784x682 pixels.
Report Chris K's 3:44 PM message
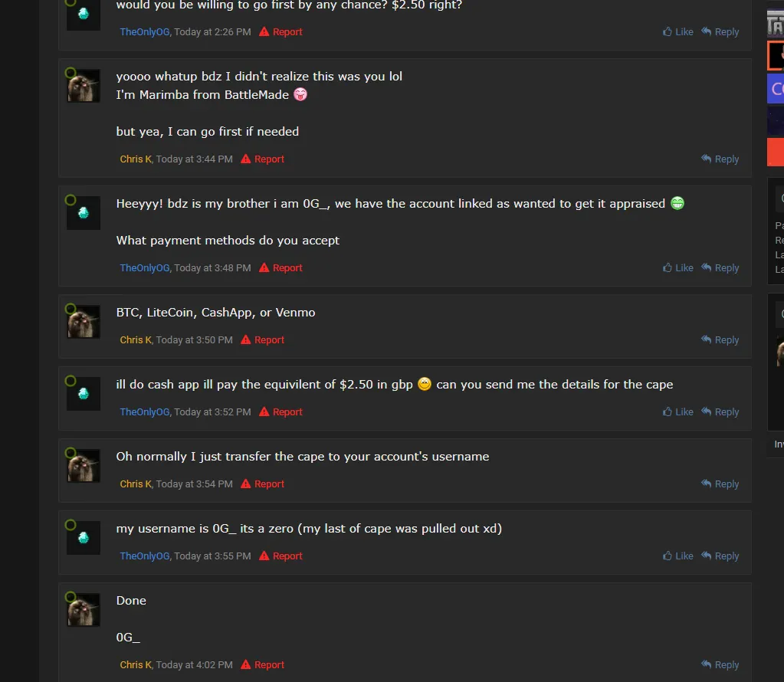coord(262,159)
